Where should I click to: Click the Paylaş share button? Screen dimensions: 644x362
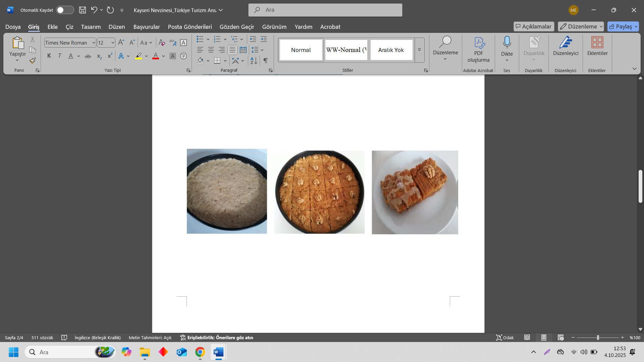click(x=620, y=26)
